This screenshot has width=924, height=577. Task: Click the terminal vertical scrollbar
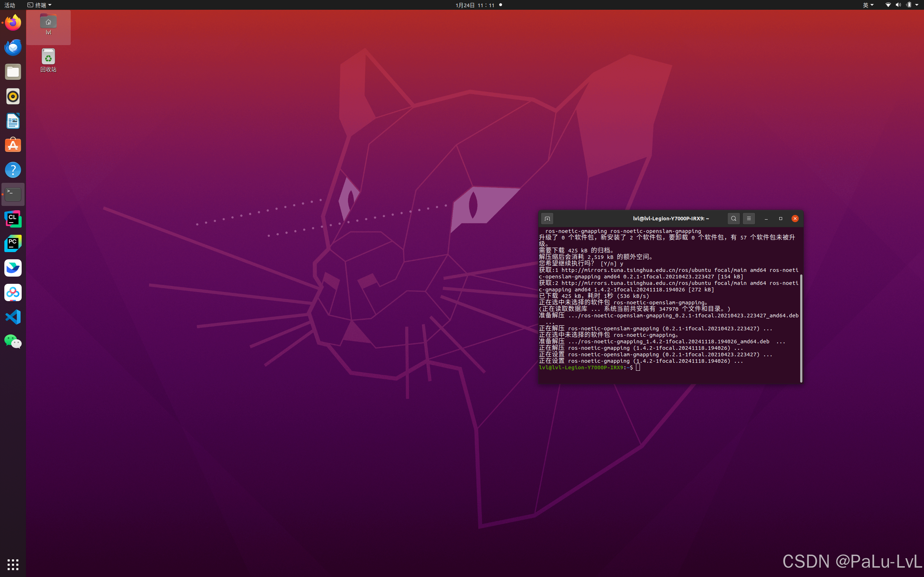point(801,327)
